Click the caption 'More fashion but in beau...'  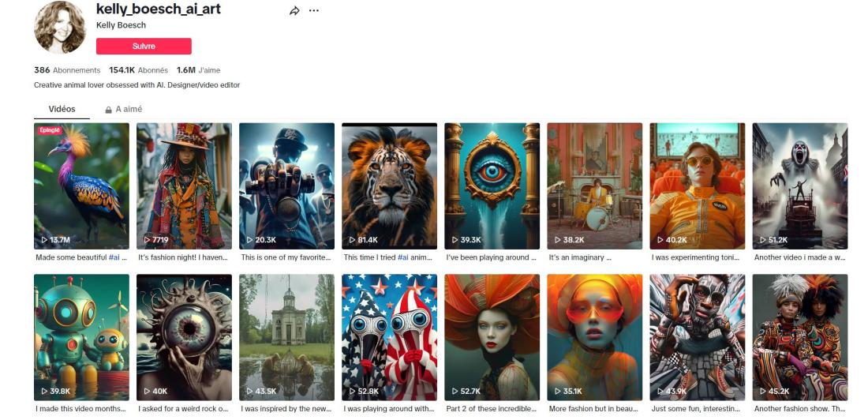(594, 409)
